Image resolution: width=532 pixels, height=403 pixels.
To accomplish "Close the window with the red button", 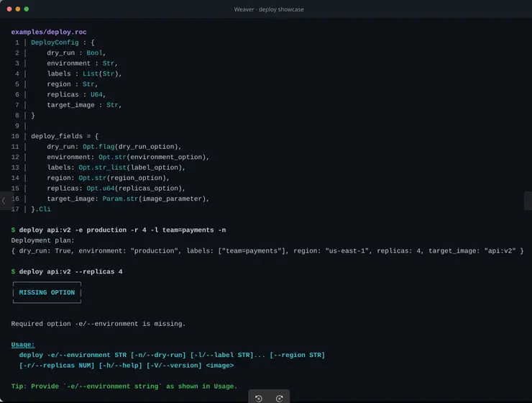I will (x=9, y=9).
